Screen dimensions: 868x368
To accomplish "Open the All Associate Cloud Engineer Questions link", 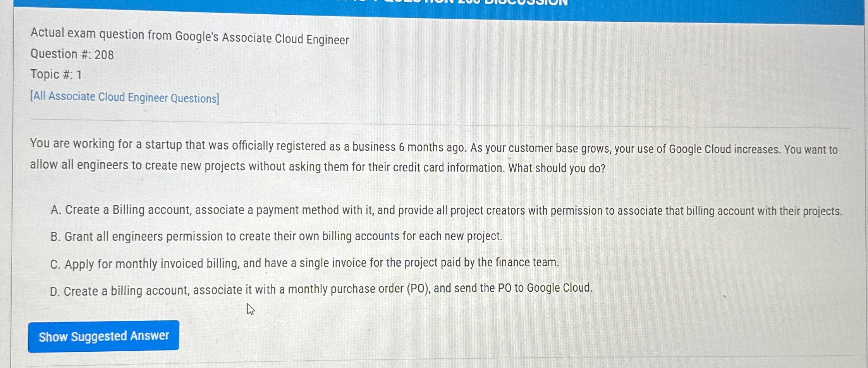I will (x=124, y=97).
